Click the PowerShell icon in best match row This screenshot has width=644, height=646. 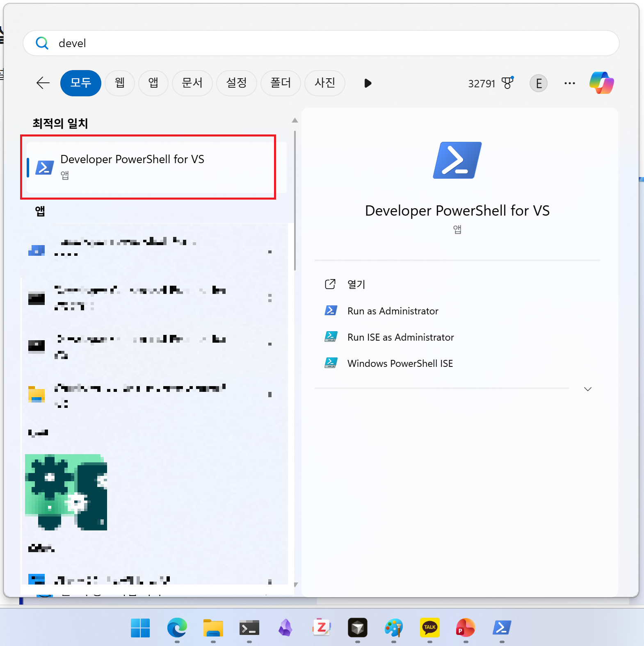[44, 168]
